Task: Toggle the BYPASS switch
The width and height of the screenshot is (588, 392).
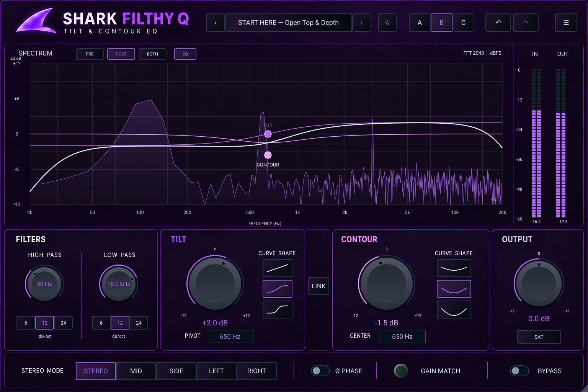Action: tap(519, 371)
